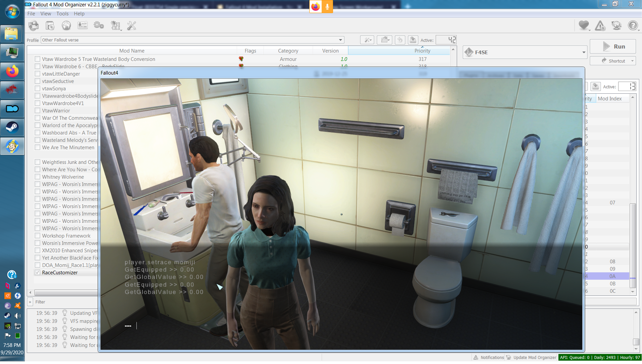The width and height of the screenshot is (642, 364).
Task: Open the File menu
Action: coord(31,14)
